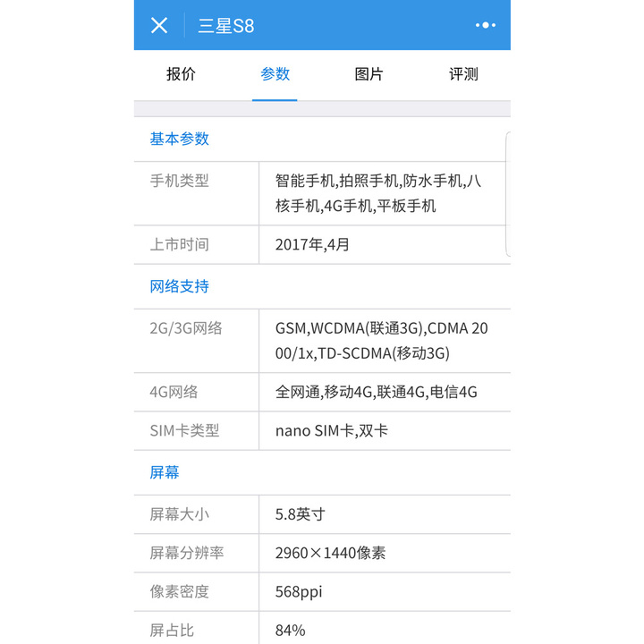The image size is (644, 644).
Task: Select the 全网通,移动4G value text
Action: pos(377,392)
